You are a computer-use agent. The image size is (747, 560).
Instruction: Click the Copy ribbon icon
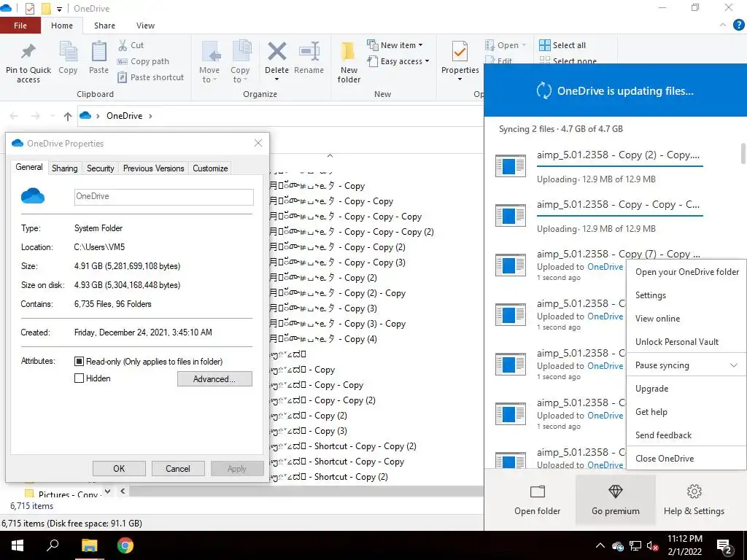coord(68,58)
